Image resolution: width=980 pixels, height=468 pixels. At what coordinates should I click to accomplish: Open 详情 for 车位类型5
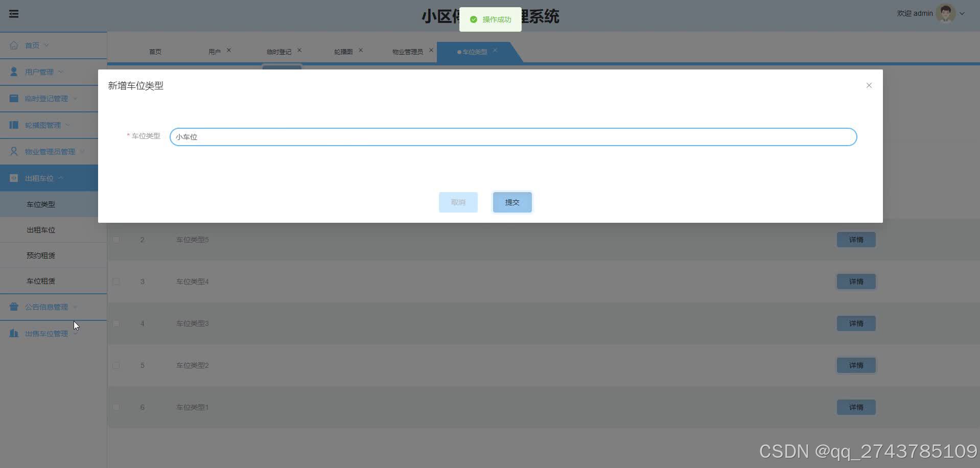coord(856,240)
